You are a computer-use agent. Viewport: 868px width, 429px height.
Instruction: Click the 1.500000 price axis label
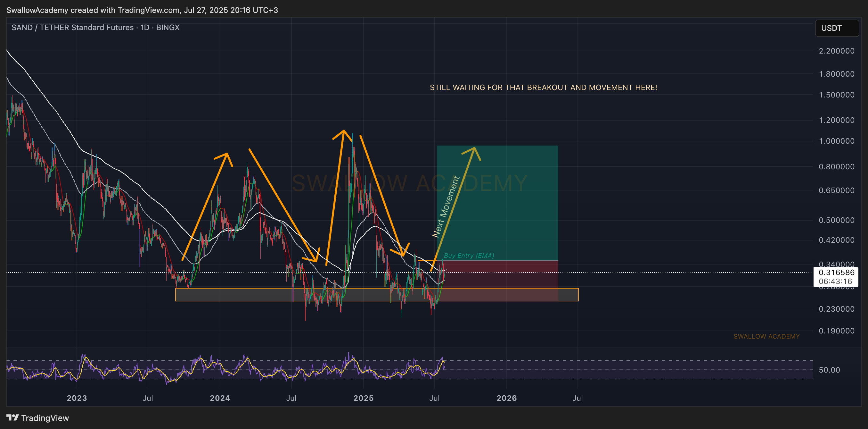click(x=837, y=95)
